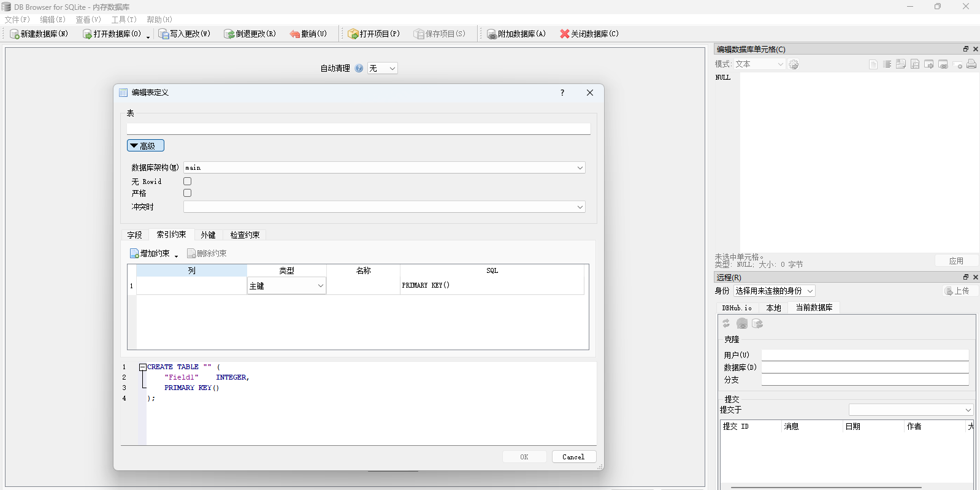The width and height of the screenshot is (980, 490).
Task: Open the Edit (编辑) menu
Action: 53,20
